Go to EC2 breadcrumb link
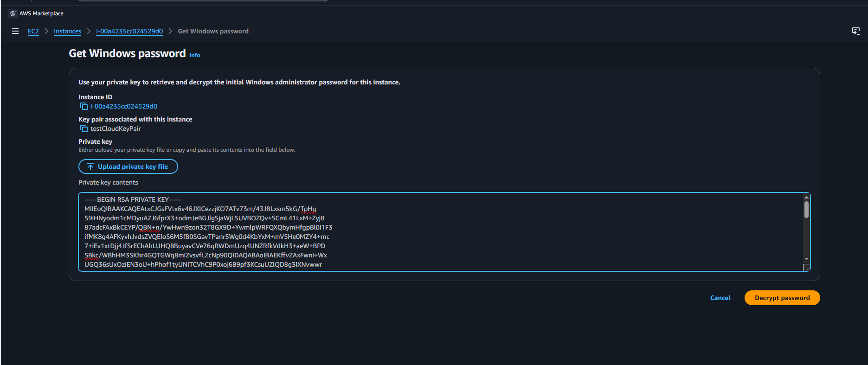This screenshot has width=868, height=365. pos(33,31)
